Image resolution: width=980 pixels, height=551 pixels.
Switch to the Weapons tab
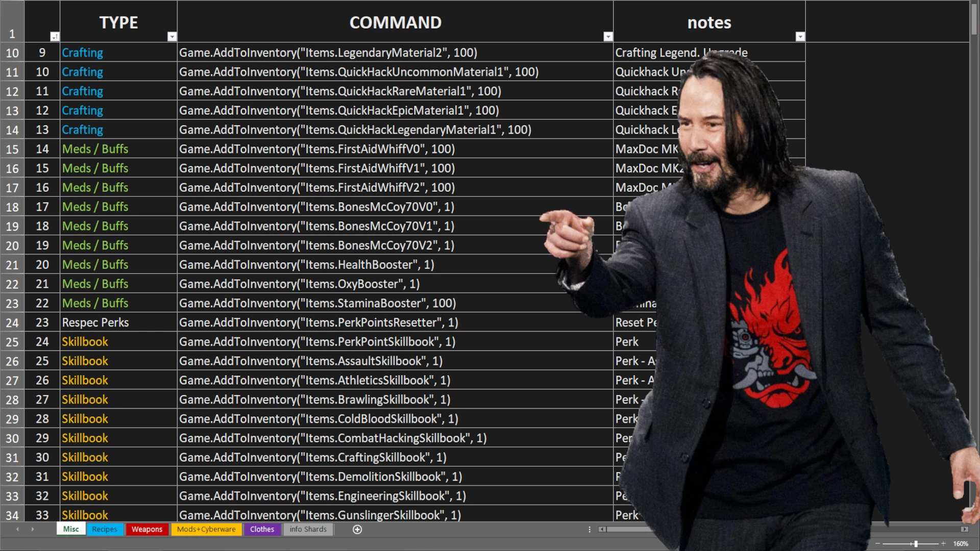[146, 530]
